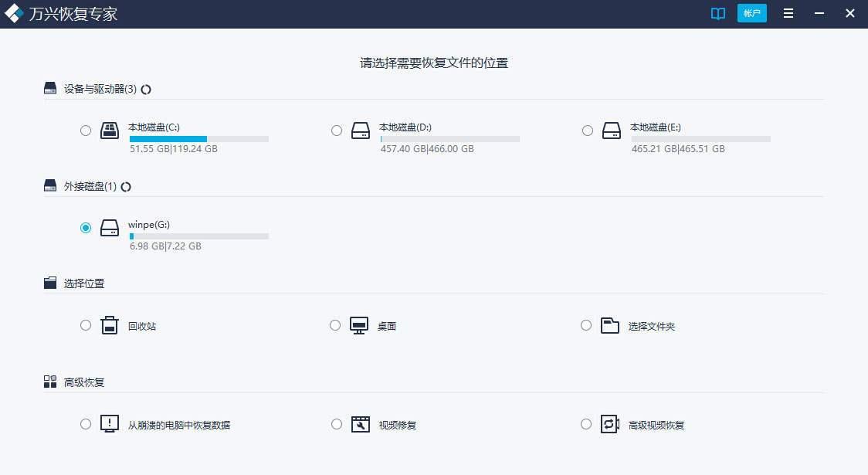Choose the 选择文件夹 radio button
The image size is (868, 475).
click(586, 325)
